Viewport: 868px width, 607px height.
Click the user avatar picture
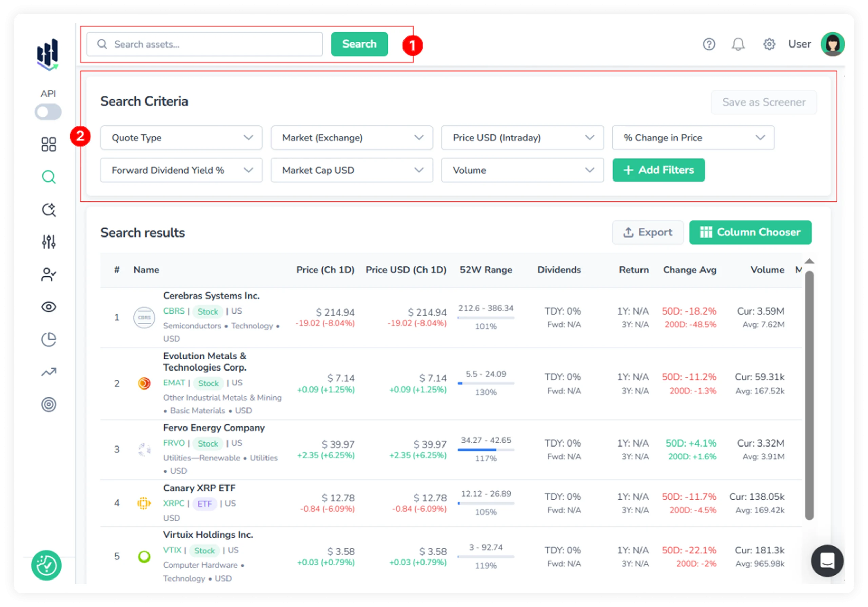coord(832,44)
